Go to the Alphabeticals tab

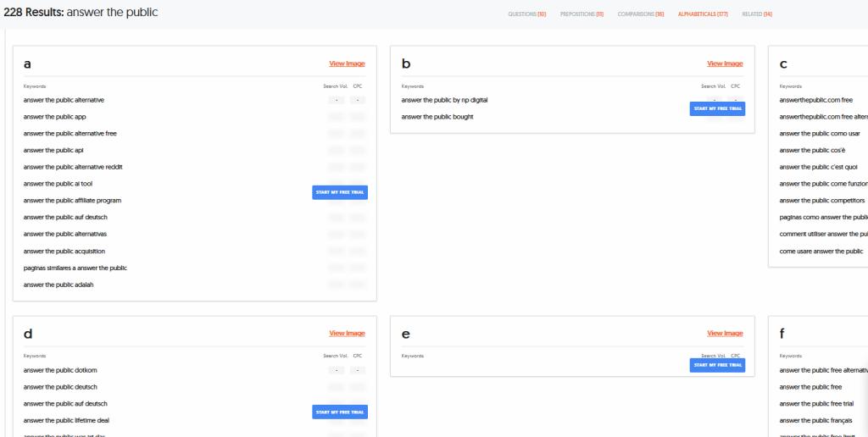coord(703,14)
